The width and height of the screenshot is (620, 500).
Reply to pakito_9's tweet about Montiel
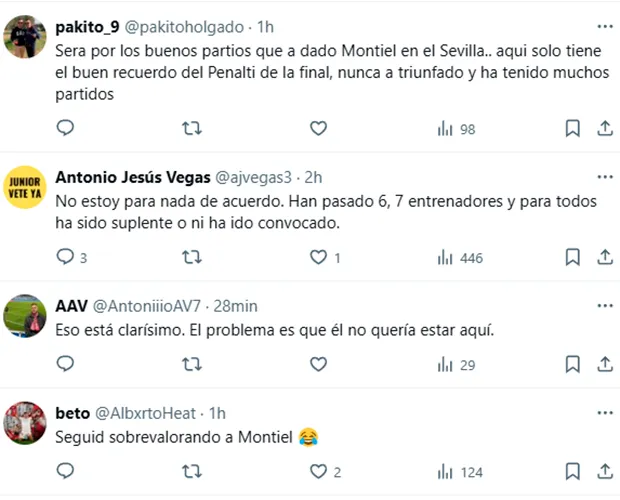(x=65, y=128)
